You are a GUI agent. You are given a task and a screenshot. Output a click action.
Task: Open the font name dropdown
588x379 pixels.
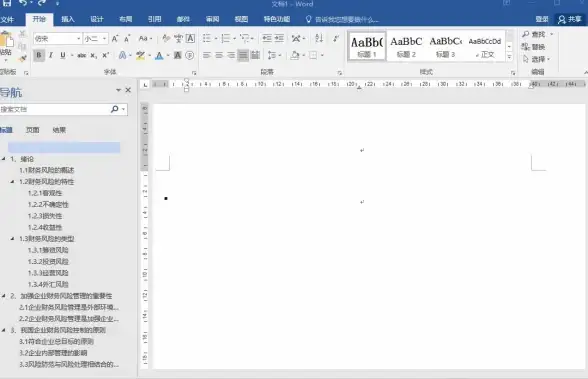click(78, 39)
